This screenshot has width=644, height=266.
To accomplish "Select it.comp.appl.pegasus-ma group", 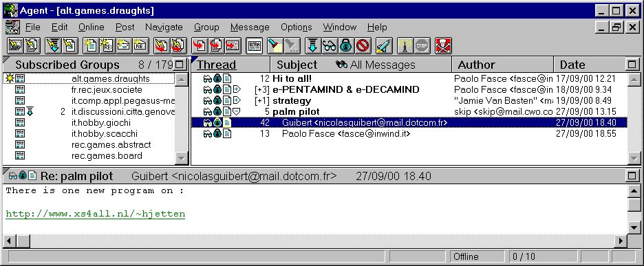I will pos(89,100).
